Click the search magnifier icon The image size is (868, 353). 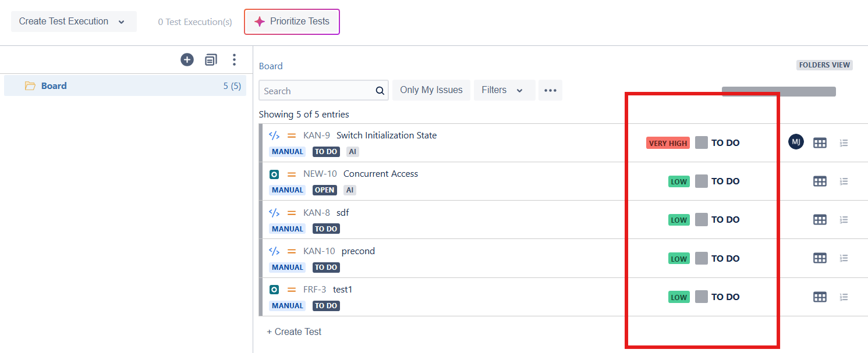click(380, 91)
